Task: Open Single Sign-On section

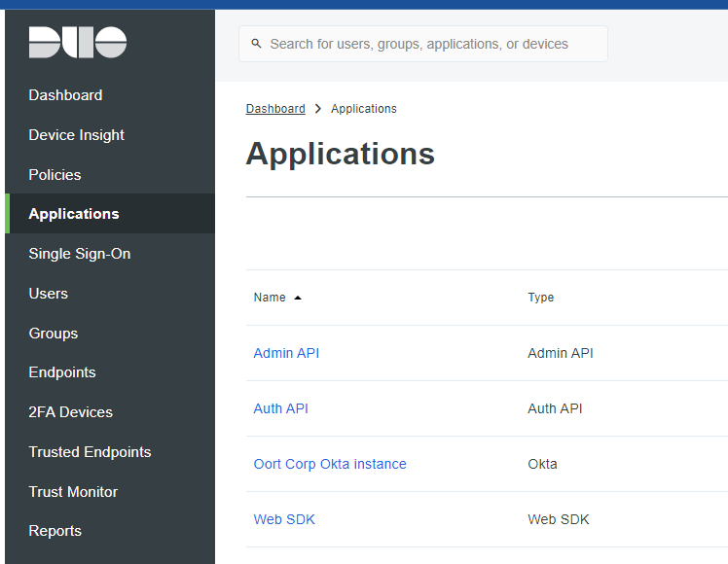Action: tap(80, 254)
